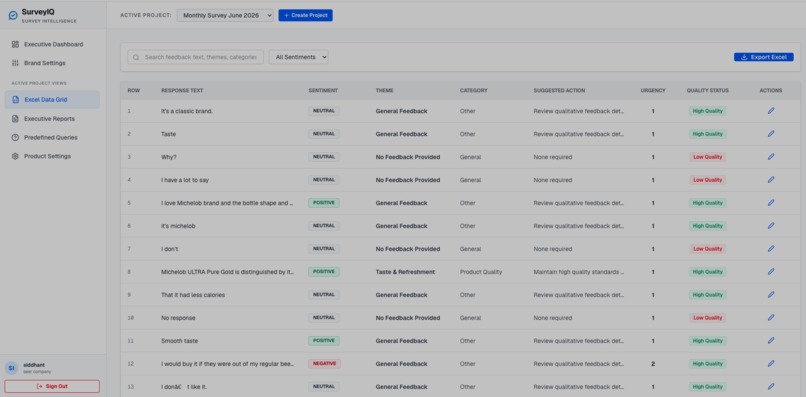Image resolution: width=806 pixels, height=397 pixels.
Task: Click the Executive Reports document icon
Action: tap(15, 119)
